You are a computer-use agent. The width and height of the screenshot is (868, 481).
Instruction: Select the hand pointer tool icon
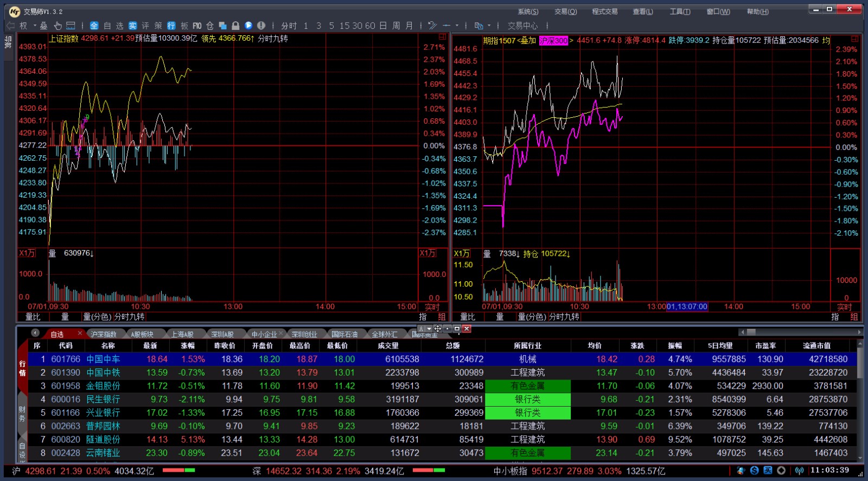(58, 26)
